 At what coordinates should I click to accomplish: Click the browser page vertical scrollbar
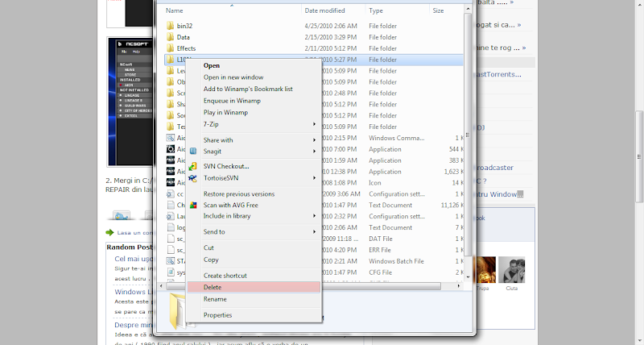click(639, 156)
